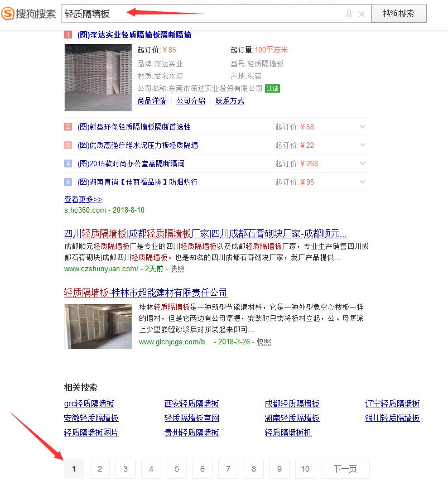Click the 下一页 next page button
The image size is (448, 495).
click(x=345, y=469)
